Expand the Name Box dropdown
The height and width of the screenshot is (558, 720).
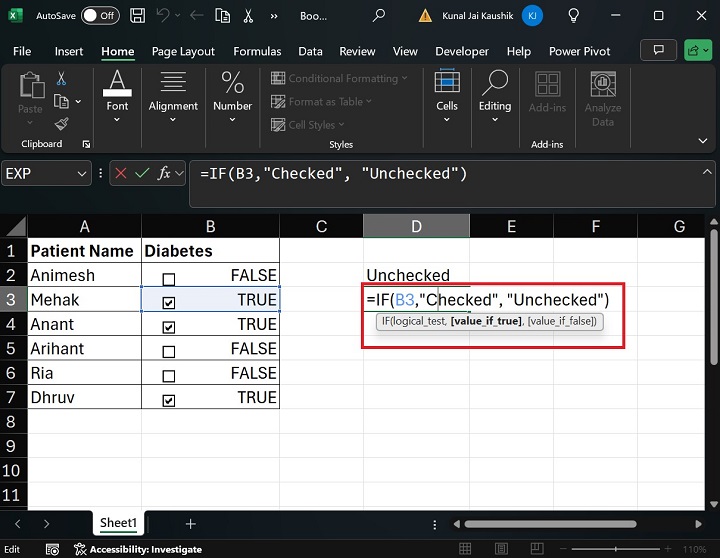pyautogui.click(x=82, y=173)
